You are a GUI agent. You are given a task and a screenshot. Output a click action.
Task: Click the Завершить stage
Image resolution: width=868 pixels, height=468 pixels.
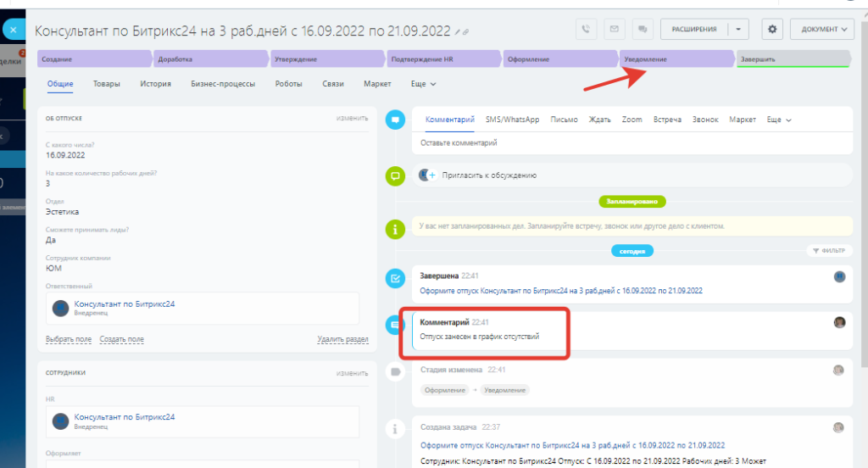(x=793, y=58)
